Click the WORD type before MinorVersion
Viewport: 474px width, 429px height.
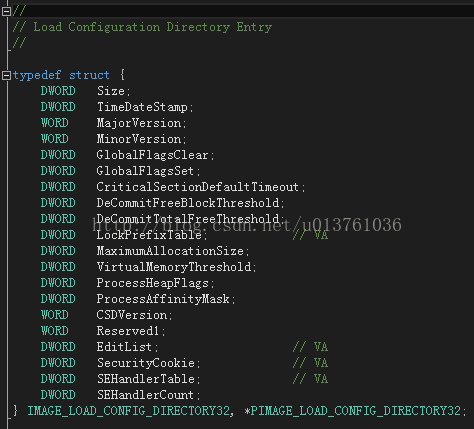55,139
